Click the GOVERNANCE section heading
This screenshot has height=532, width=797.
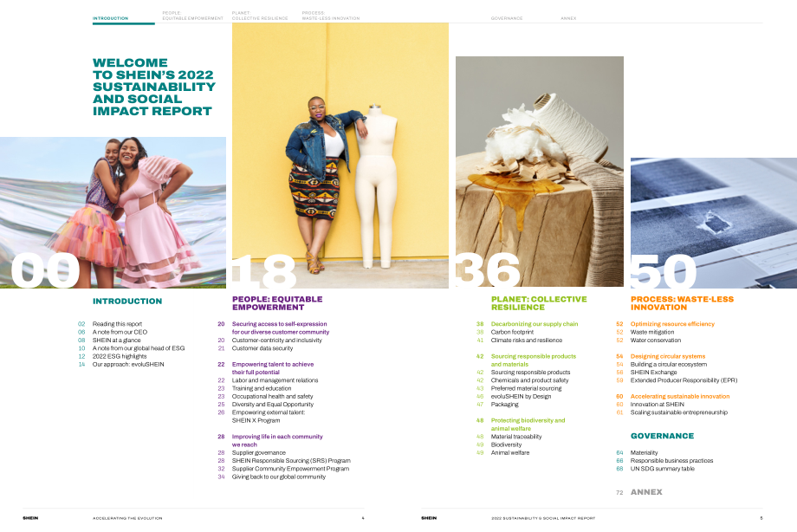[x=663, y=436]
